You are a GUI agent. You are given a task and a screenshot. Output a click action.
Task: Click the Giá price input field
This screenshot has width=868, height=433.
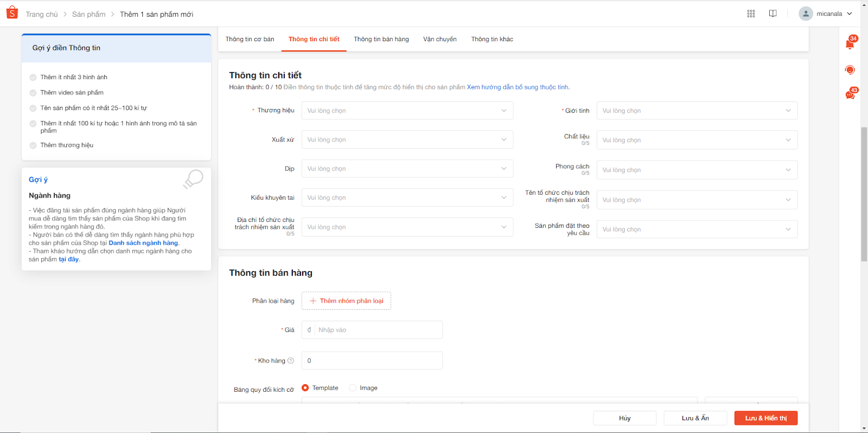(x=378, y=330)
